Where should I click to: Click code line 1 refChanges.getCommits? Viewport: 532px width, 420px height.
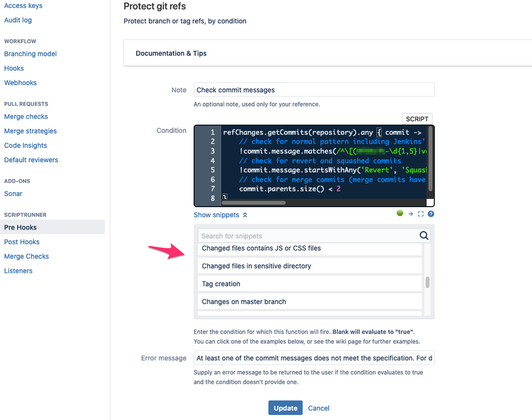click(322, 133)
